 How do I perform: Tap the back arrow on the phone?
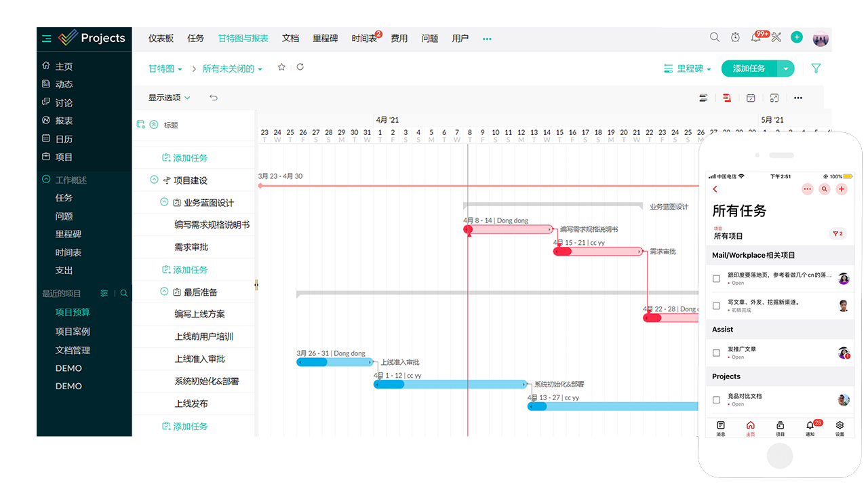tap(715, 189)
